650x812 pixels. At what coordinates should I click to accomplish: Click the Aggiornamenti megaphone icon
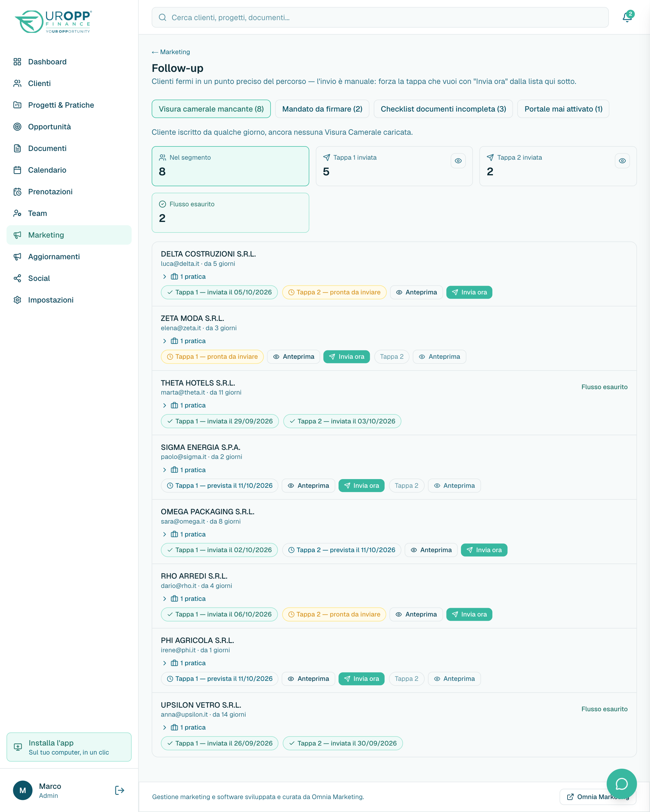(x=17, y=257)
